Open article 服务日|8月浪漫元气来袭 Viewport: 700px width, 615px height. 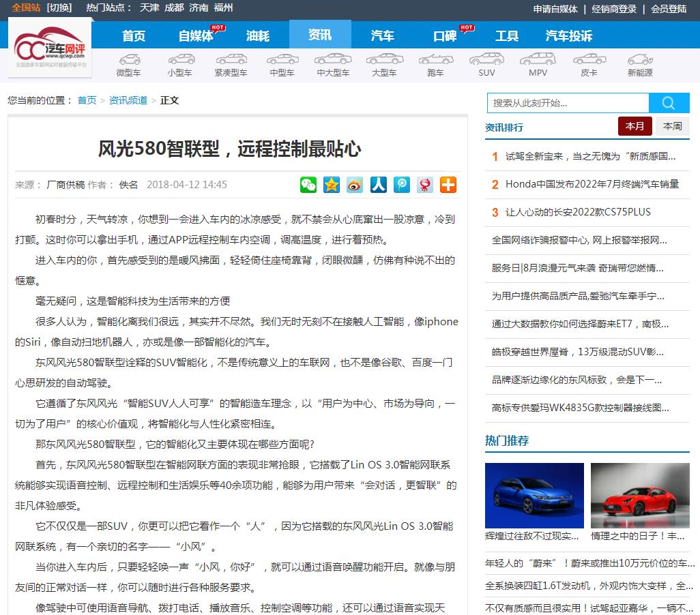578,268
